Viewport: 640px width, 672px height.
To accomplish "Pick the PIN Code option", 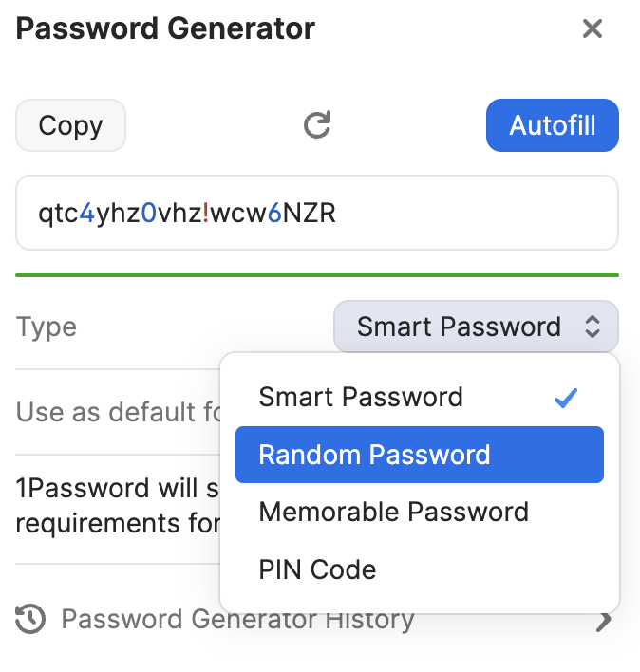I will [317, 569].
